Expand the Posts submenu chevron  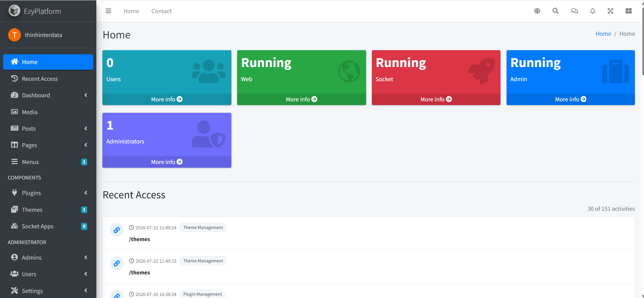86,129
